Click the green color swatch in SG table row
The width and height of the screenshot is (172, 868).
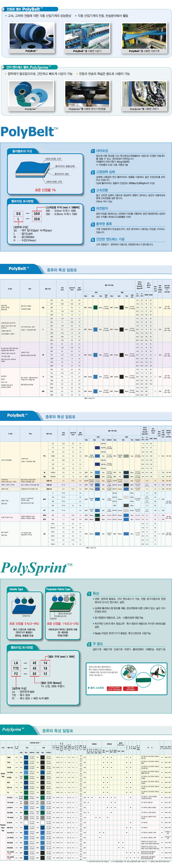(x=95, y=307)
